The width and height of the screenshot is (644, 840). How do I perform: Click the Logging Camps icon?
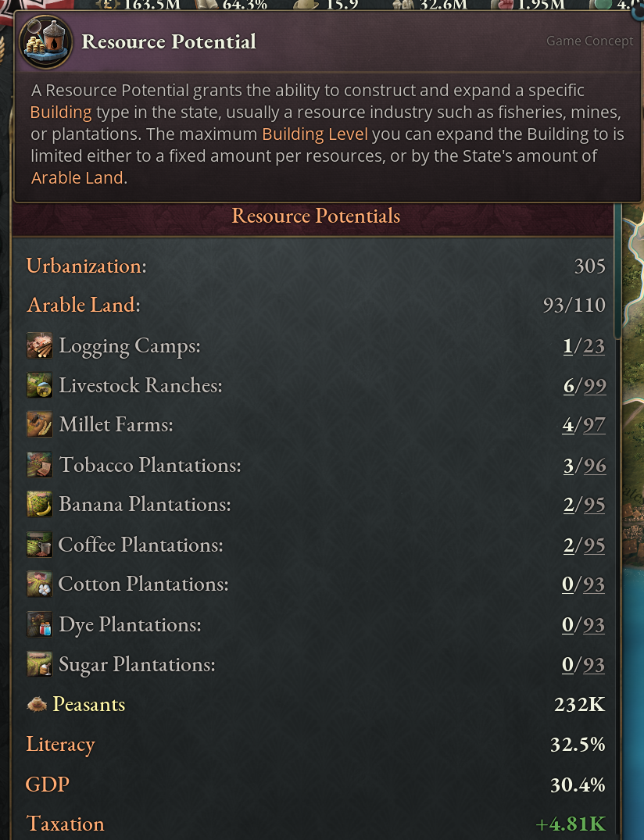[x=39, y=345]
